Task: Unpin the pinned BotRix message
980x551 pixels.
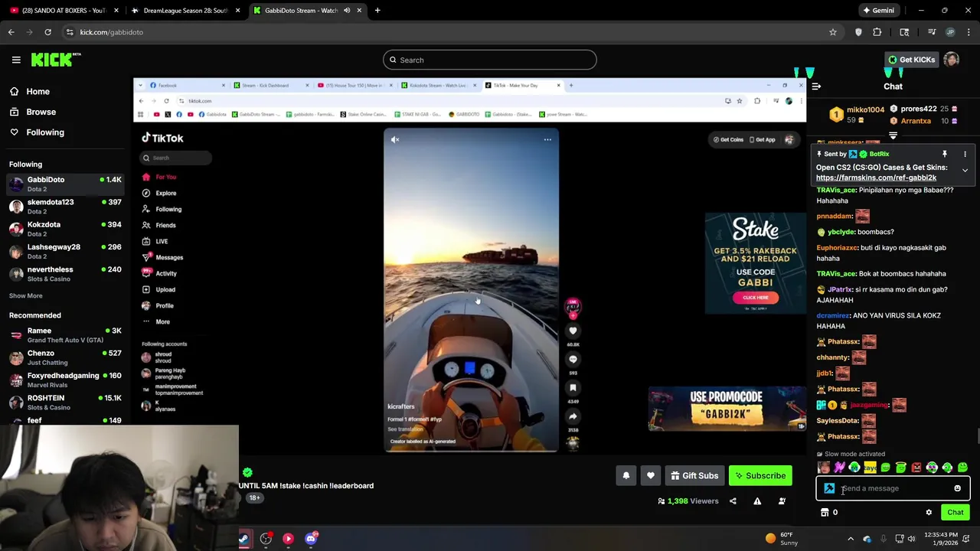Action: (944, 154)
